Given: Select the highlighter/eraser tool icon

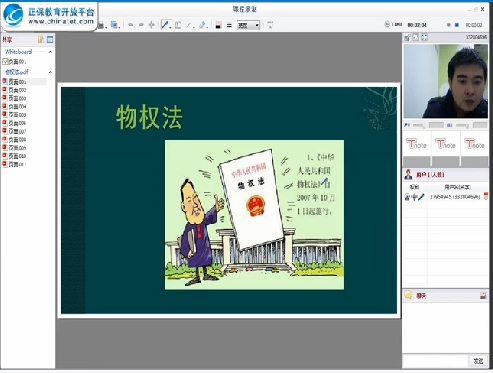Looking at the screenshot, I should tap(202, 25).
